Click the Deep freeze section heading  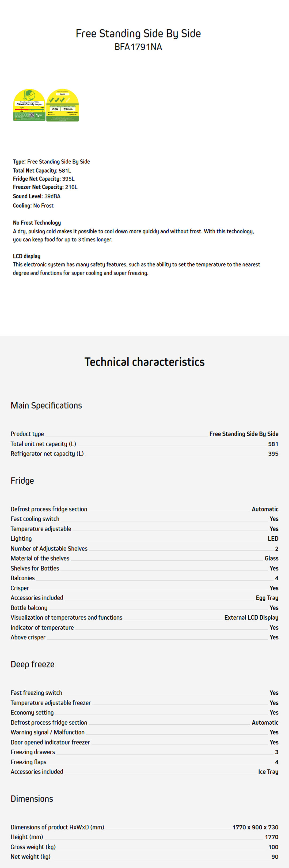(32, 664)
